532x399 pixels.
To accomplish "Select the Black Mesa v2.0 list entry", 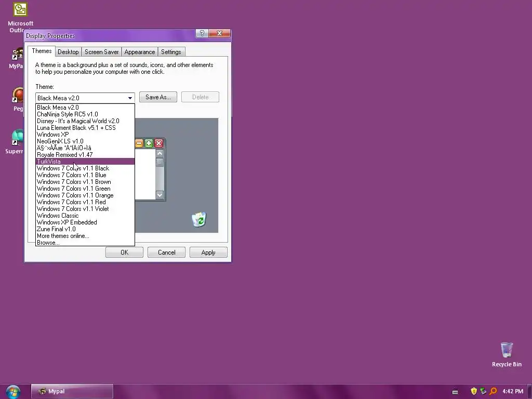I will point(85,108).
